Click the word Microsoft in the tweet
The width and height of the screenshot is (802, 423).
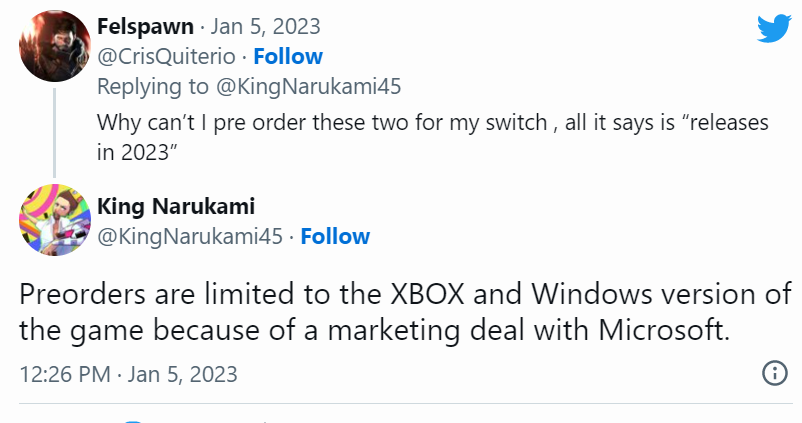click(663, 330)
